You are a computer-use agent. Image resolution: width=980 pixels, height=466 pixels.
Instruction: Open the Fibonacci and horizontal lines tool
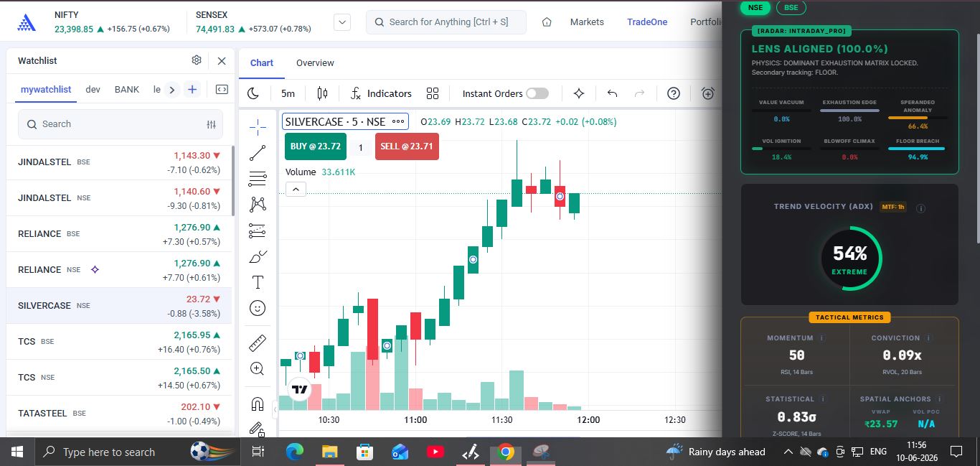point(258,179)
